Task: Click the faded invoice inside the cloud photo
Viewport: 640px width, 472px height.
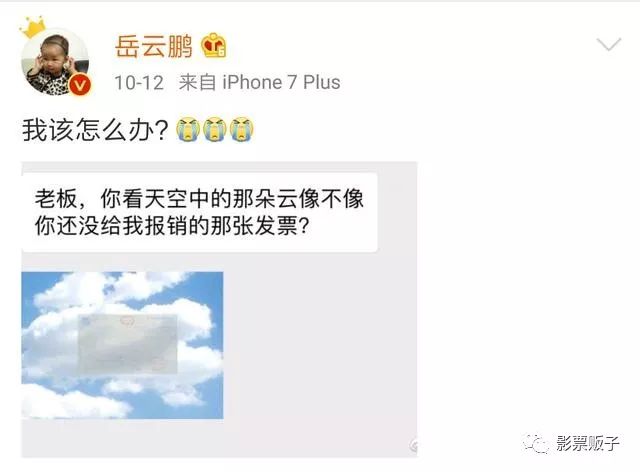Action: coord(128,344)
